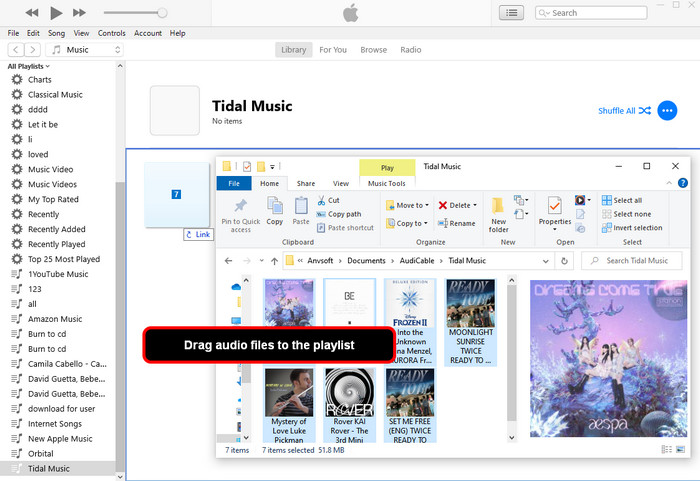Screen dimensions: 700x481
Task: Skip to next track in iTunes
Action: click(79, 13)
